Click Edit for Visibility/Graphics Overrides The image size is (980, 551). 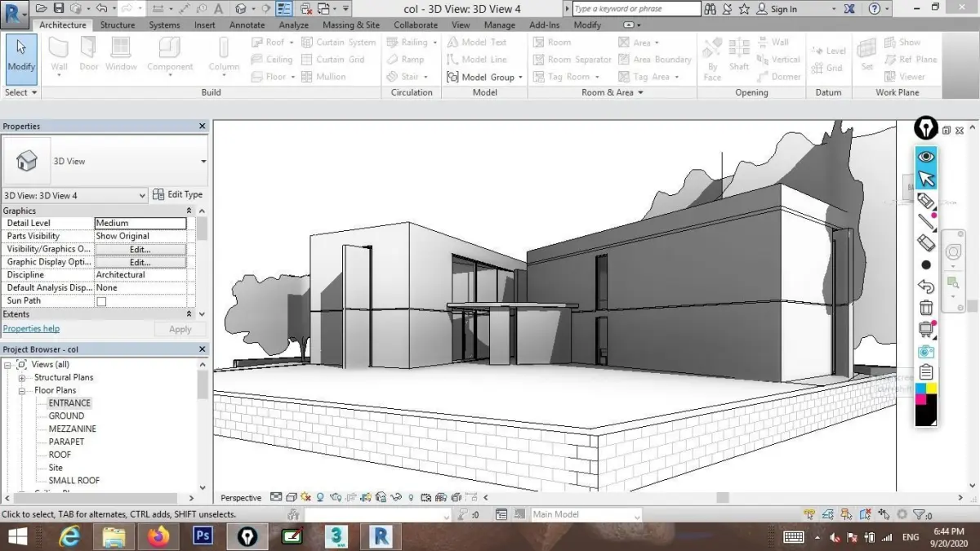click(140, 249)
